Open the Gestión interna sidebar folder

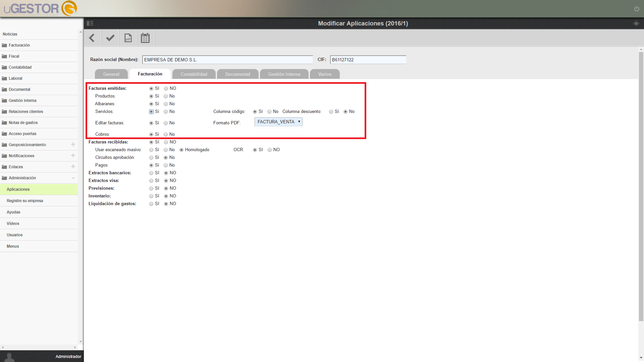pyautogui.click(x=39, y=101)
